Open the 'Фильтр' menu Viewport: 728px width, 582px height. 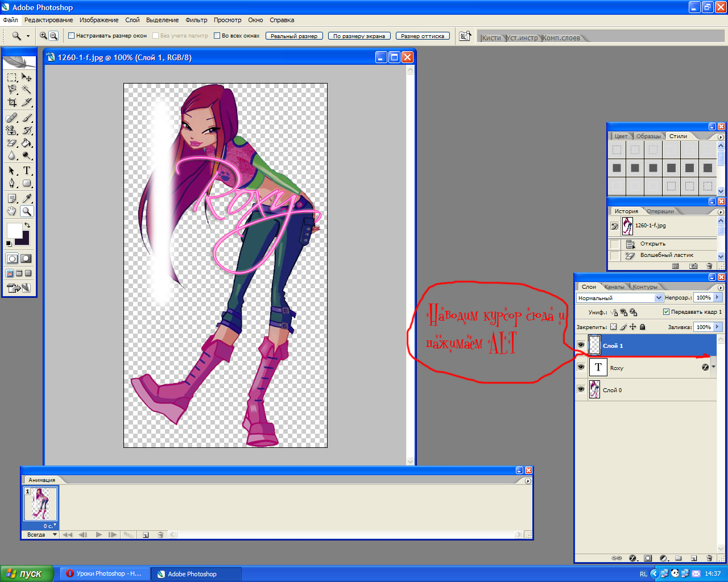tap(196, 20)
